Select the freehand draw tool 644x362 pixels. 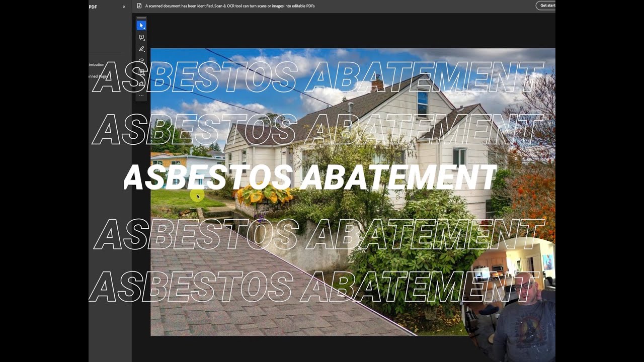coord(141,61)
